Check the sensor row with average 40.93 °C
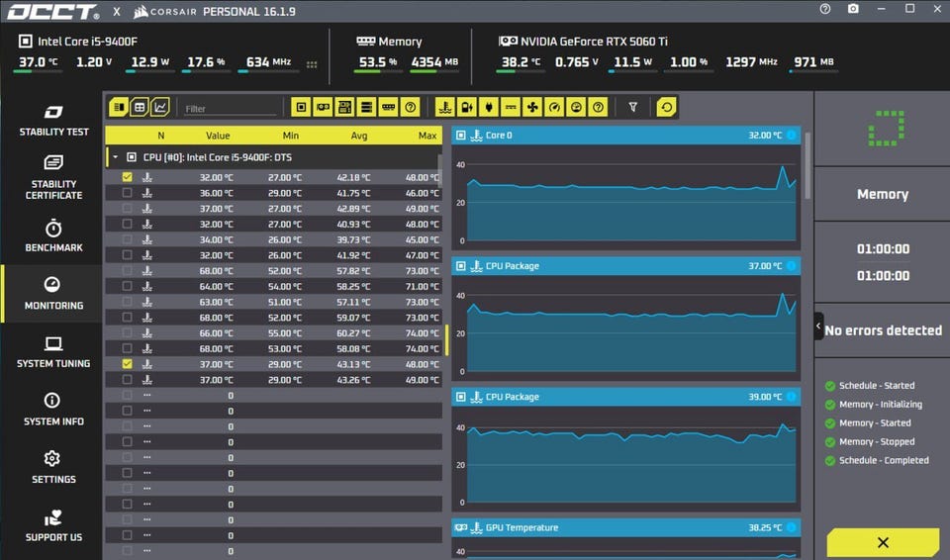This screenshot has height=560, width=950. [x=127, y=224]
